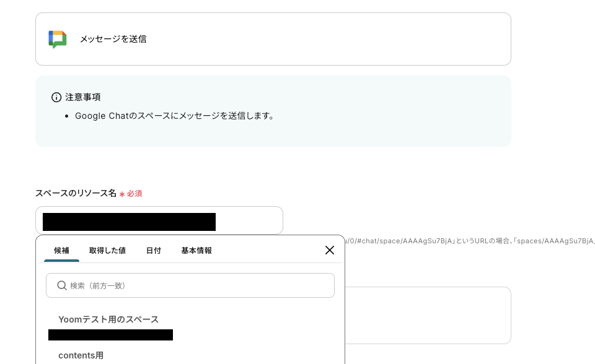Viewport: 595px width, 364px height.
Task: Click the 注意事項 notice panel
Action: click(x=273, y=111)
